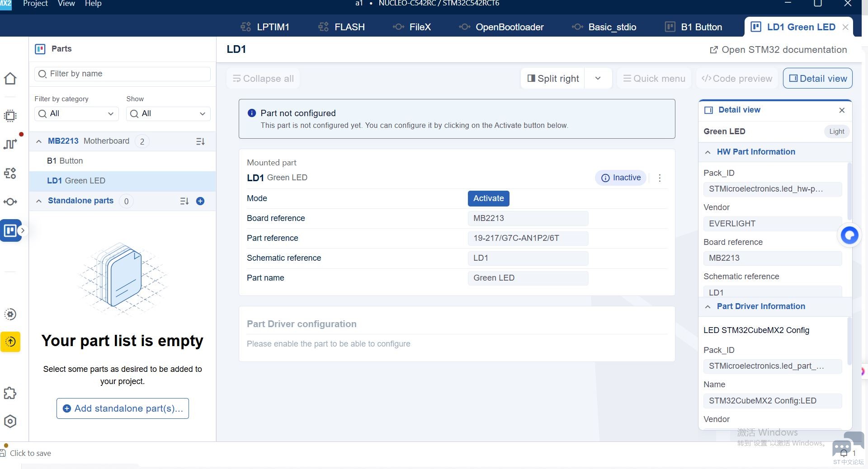868x469 pixels.
Task: Open the MCU chip pinout sidebar icon
Action: click(x=10, y=116)
